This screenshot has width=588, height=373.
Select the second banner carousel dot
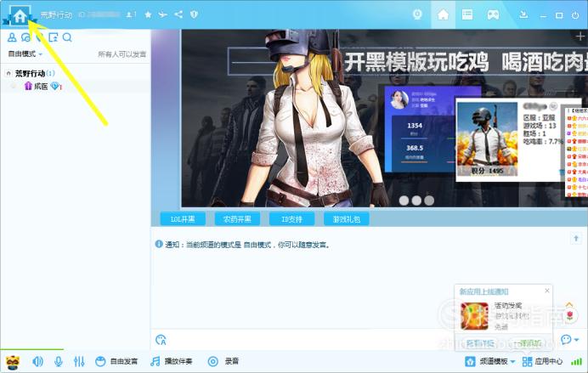(416, 201)
